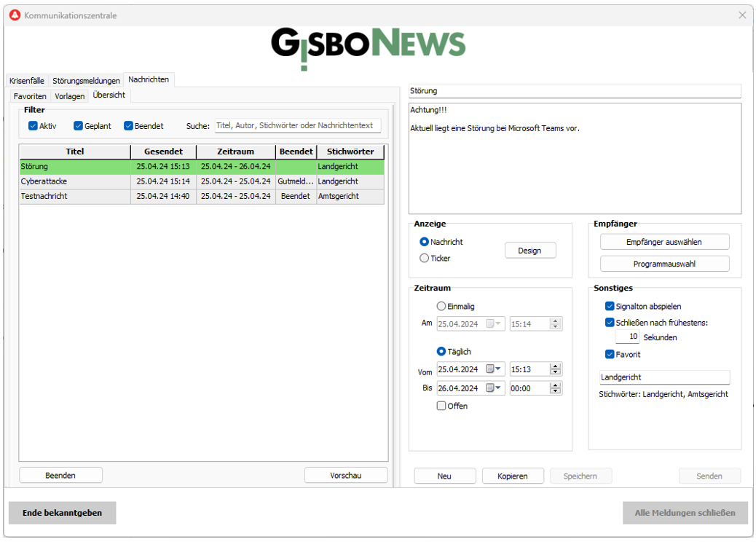Click Ende bekanntgeben button
The width and height of the screenshot is (756, 542).
(62, 513)
